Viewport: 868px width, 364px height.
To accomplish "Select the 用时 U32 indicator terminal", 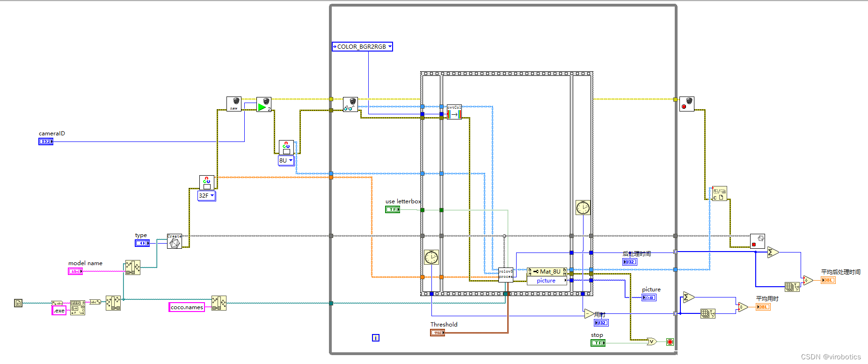I will (601, 323).
